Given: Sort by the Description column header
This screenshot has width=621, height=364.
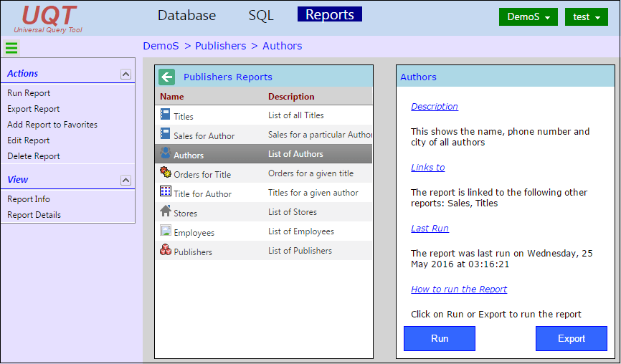Looking at the screenshot, I should coord(291,97).
